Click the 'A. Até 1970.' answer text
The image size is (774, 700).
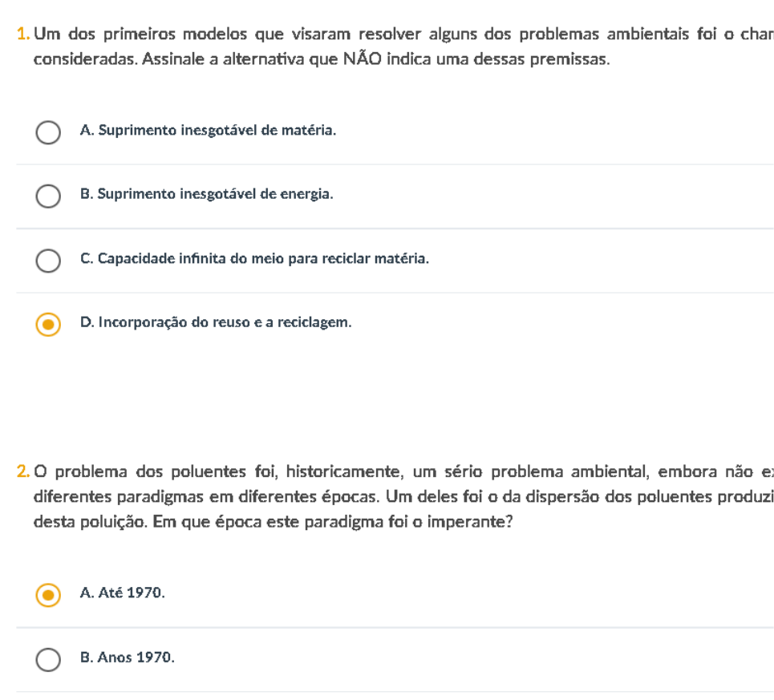pos(122,594)
